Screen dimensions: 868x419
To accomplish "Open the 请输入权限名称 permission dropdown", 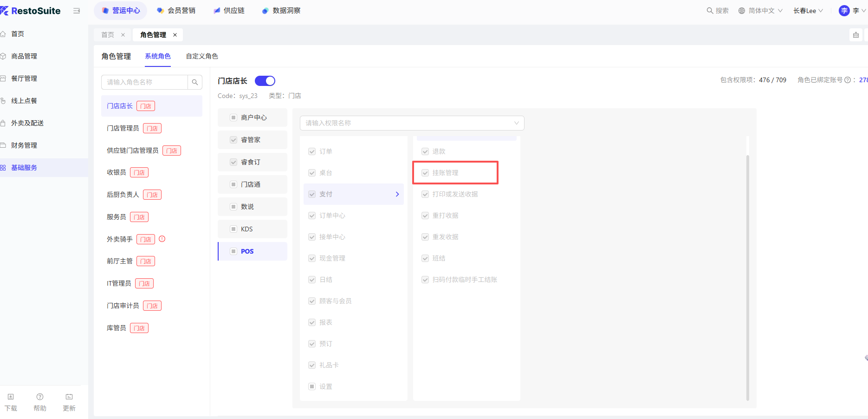I will coord(412,123).
